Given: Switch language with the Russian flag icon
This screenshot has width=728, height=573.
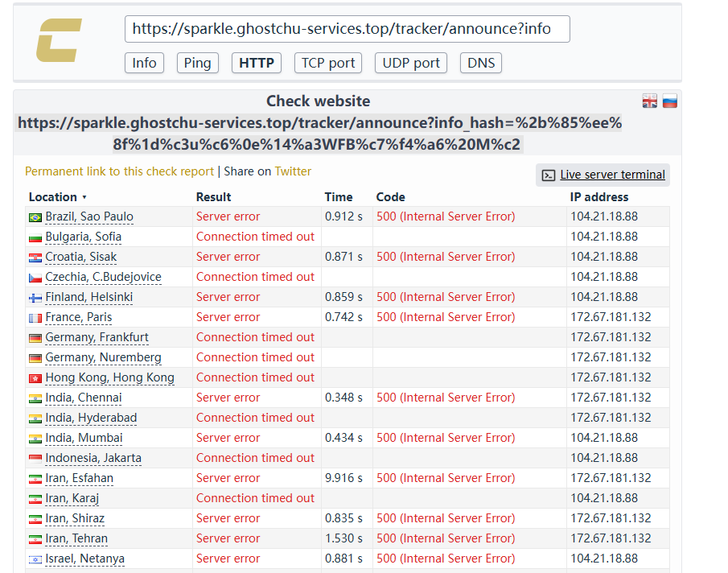Looking at the screenshot, I should tap(669, 101).
